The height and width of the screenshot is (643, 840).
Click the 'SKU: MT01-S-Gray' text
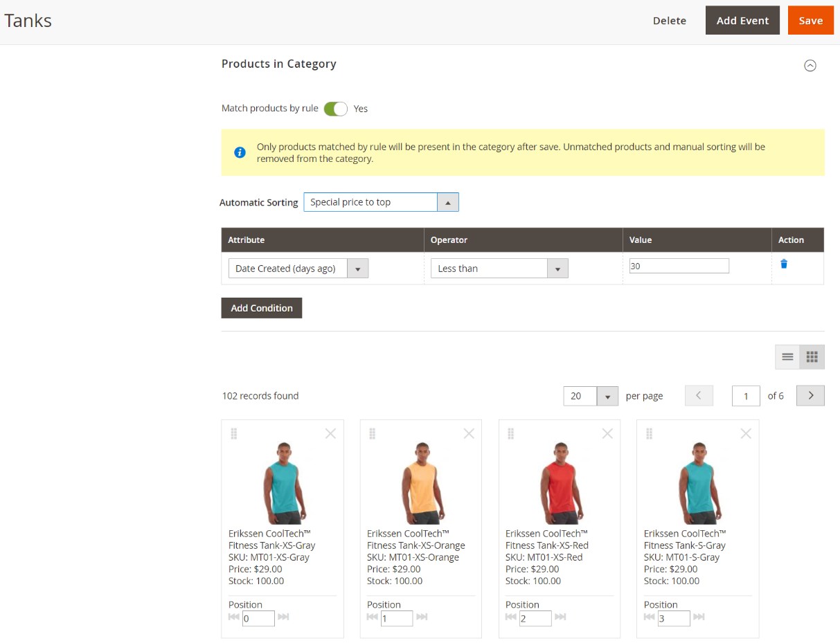[682, 557]
